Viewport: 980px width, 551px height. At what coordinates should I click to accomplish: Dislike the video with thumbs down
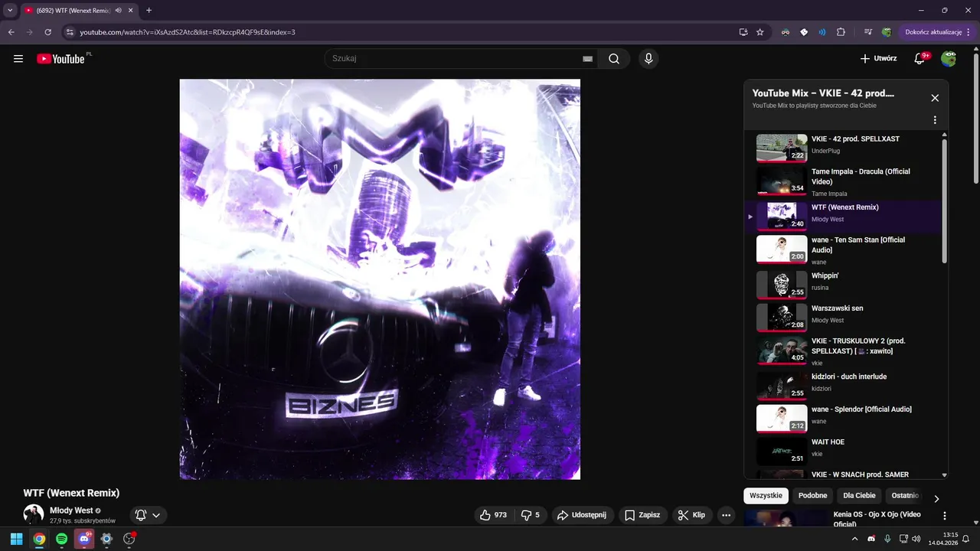[531, 515]
